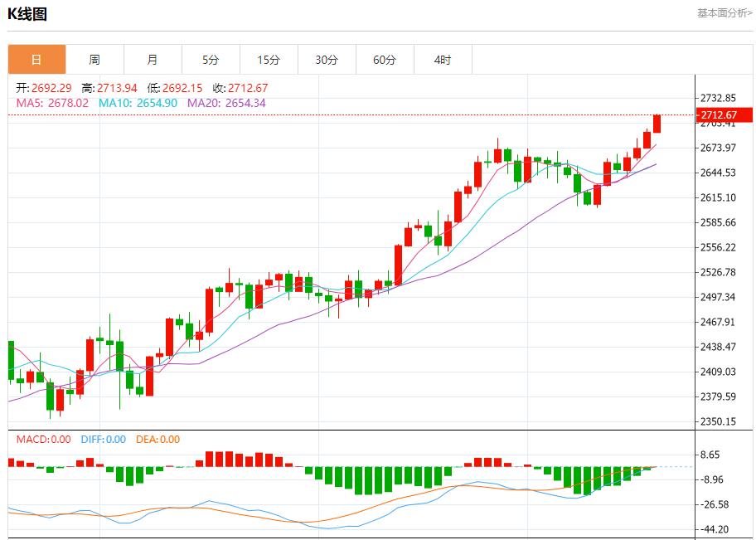Open the 5分 interval tab
Image resolution: width=756 pixels, height=540 pixels.
(x=211, y=60)
